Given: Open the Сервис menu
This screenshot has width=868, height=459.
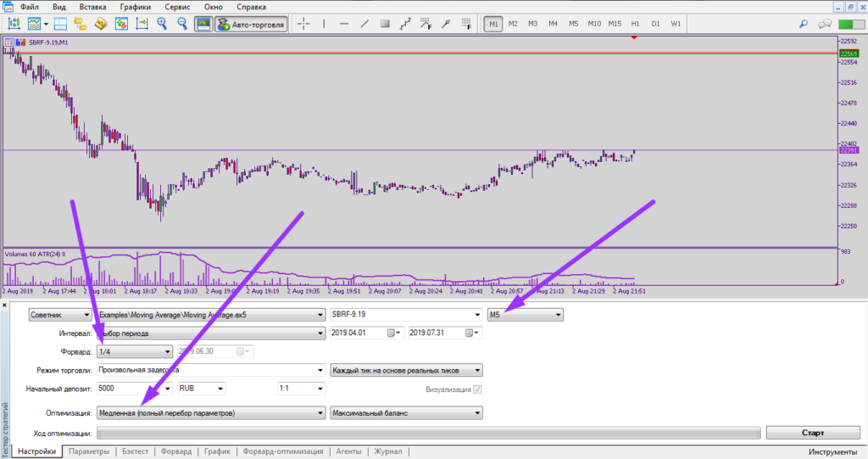Looking at the screenshot, I should [177, 7].
